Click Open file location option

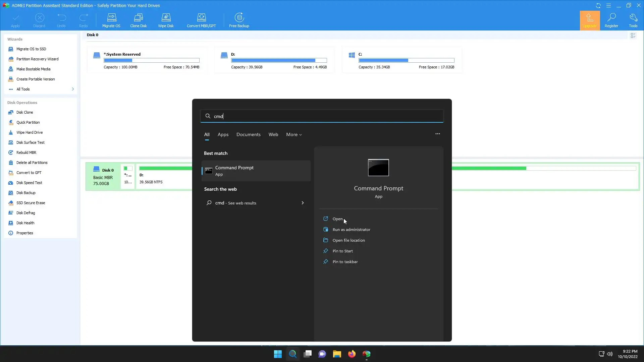pyautogui.click(x=348, y=240)
